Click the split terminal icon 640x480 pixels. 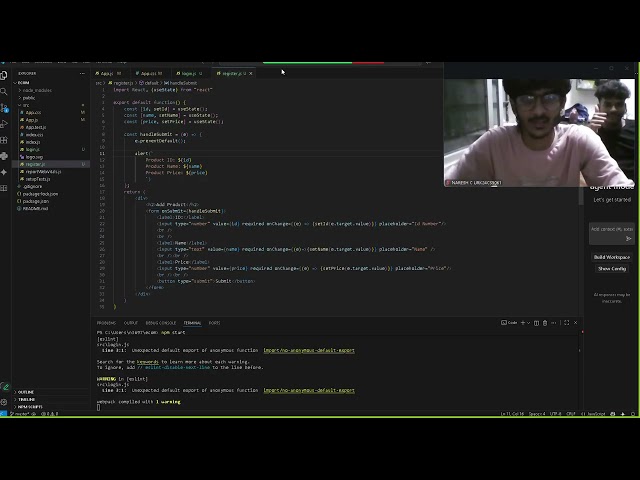(x=536, y=323)
